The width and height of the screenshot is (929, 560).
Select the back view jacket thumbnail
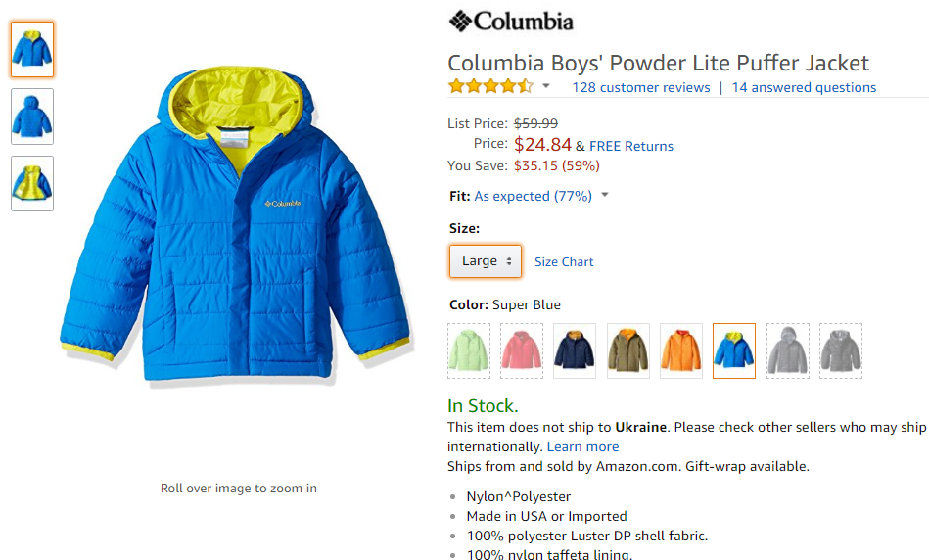[32, 117]
